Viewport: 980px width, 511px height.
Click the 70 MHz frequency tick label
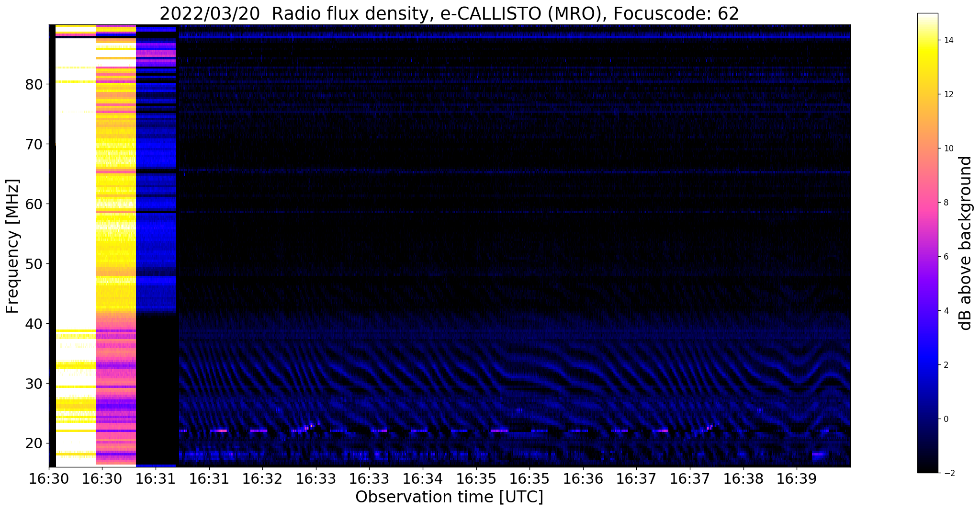point(34,145)
